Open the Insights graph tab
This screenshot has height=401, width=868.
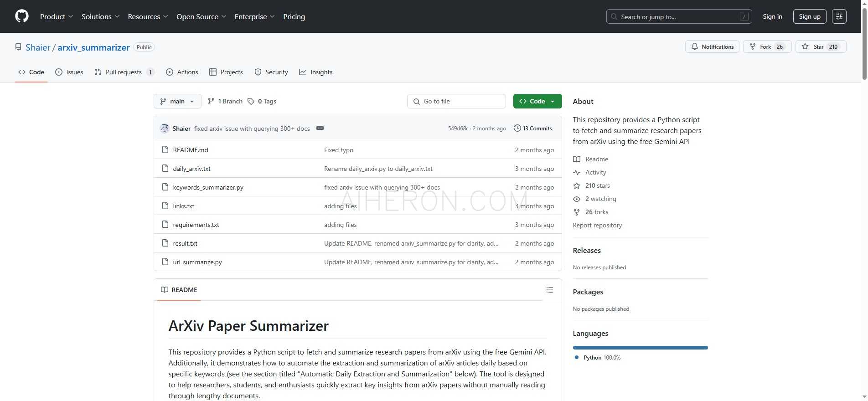(316, 72)
